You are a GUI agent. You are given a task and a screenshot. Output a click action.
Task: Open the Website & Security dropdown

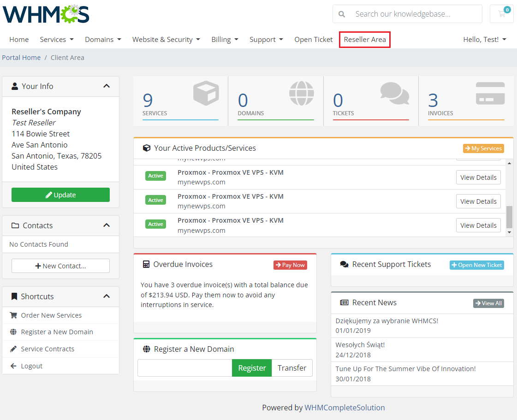(166, 40)
